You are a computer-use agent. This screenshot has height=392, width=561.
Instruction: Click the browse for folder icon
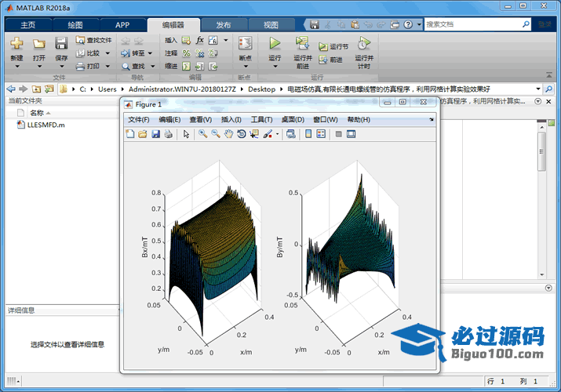(x=49, y=89)
